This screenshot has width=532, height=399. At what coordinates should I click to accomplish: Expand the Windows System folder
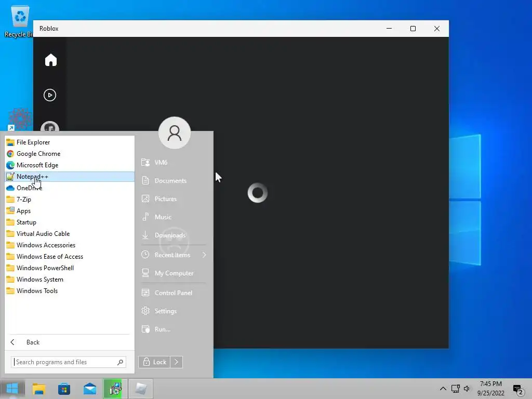pos(70,279)
